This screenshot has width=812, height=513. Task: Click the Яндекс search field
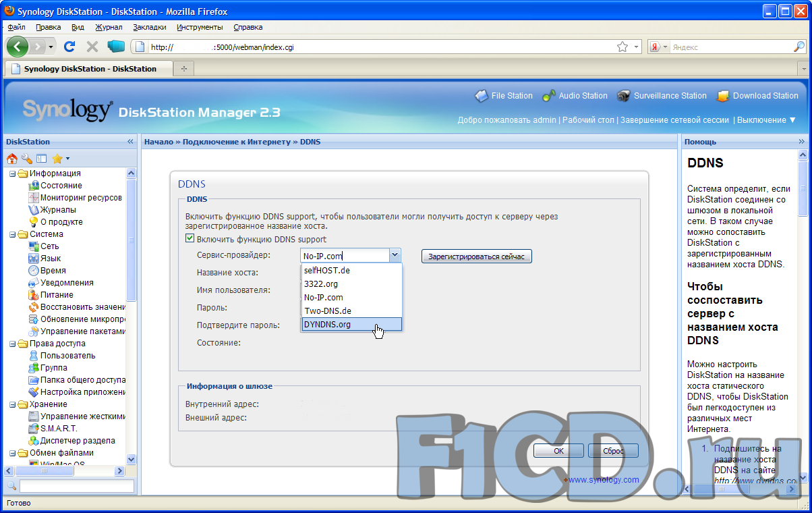[x=731, y=47]
